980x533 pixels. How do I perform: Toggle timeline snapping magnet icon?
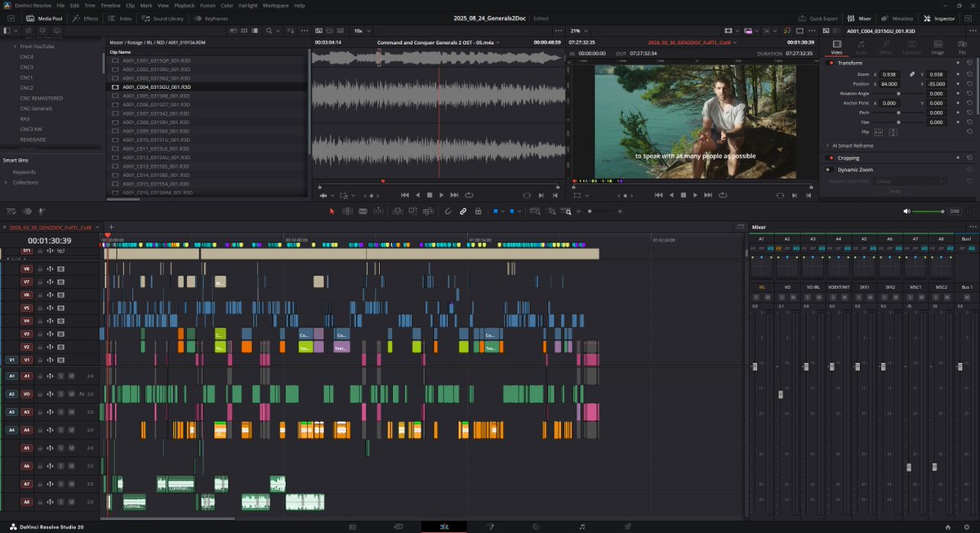[448, 211]
